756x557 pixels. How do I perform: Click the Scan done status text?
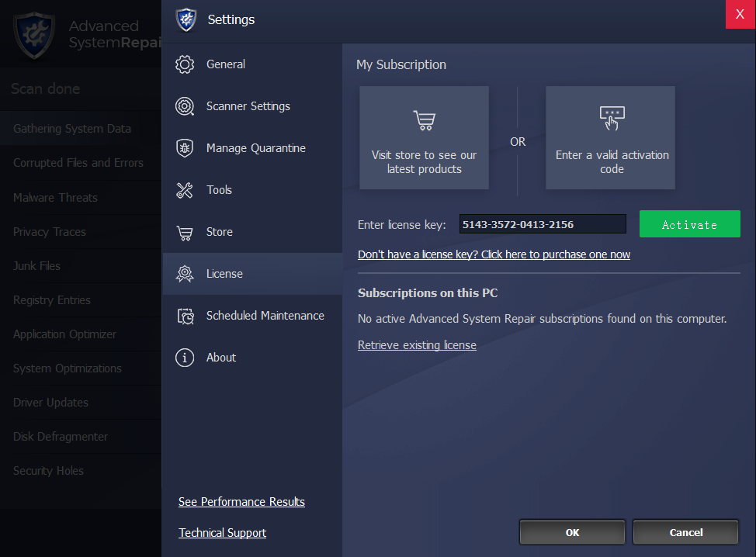[45, 88]
